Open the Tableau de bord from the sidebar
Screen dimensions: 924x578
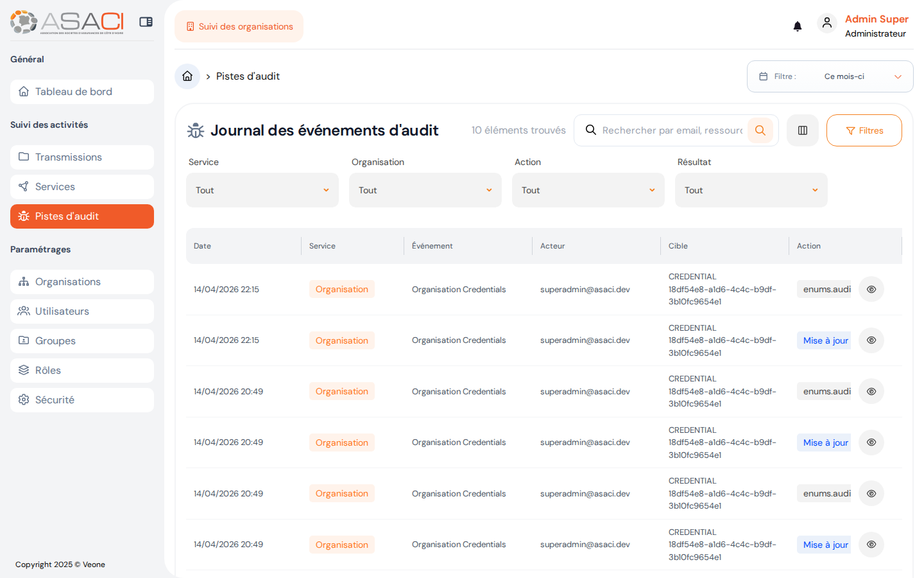coord(81,91)
